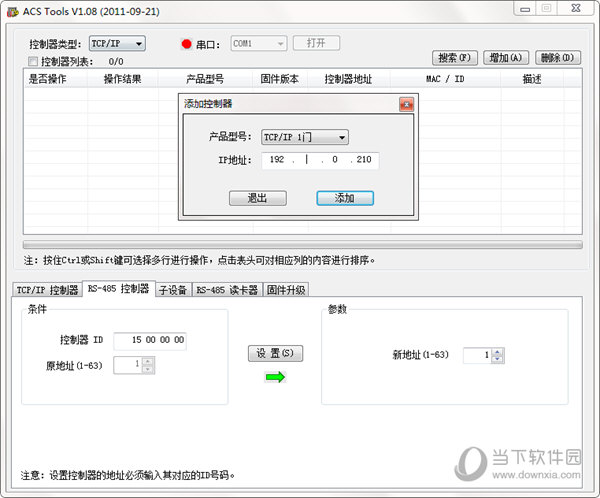Close the 添加控制器 dialog with red X
This screenshot has height=498, width=600.
(x=406, y=104)
